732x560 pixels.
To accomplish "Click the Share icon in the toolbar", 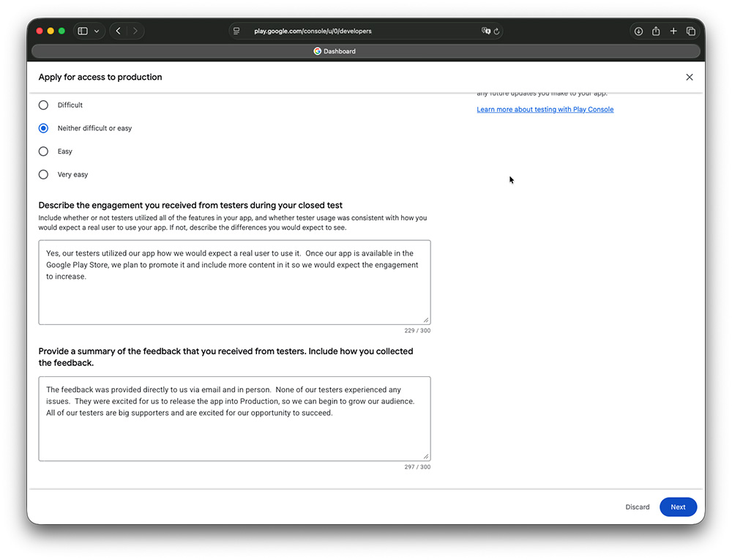I will 656,31.
